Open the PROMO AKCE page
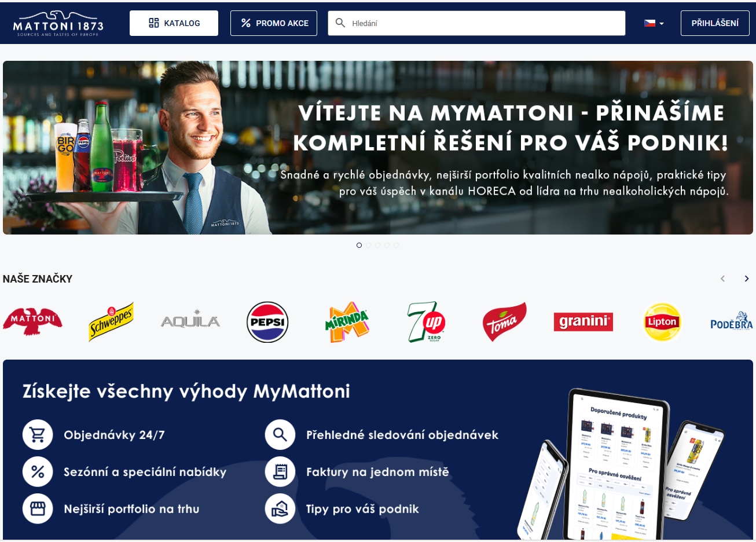This screenshot has height=542, width=756. (274, 23)
